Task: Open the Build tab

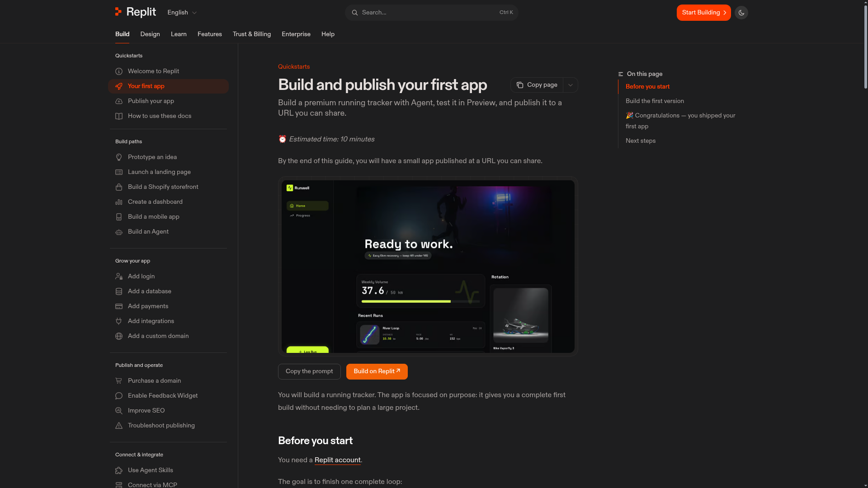Action: click(x=122, y=34)
